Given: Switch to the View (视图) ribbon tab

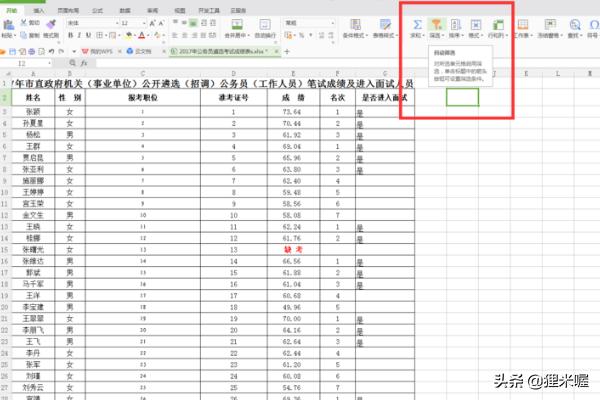Looking at the screenshot, I should (x=180, y=10).
